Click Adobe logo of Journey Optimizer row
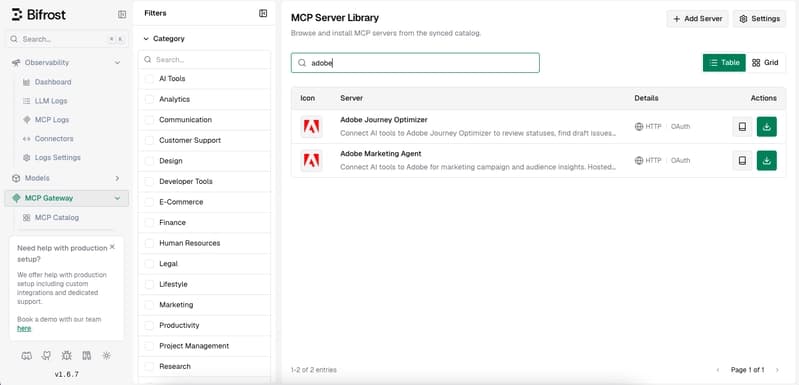Image resolution: width=799 pixels, height=385 pixels. [311, 127]
